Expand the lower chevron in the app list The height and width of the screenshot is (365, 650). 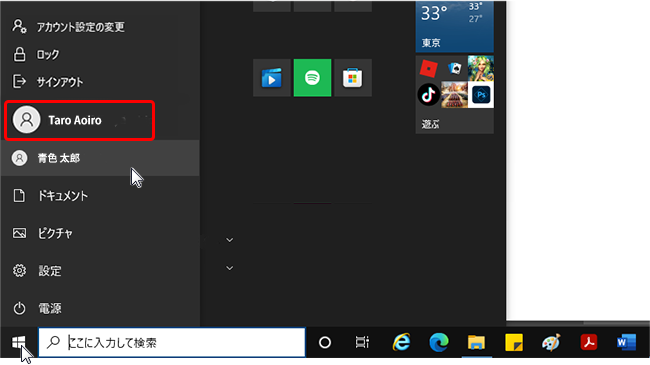229,268
